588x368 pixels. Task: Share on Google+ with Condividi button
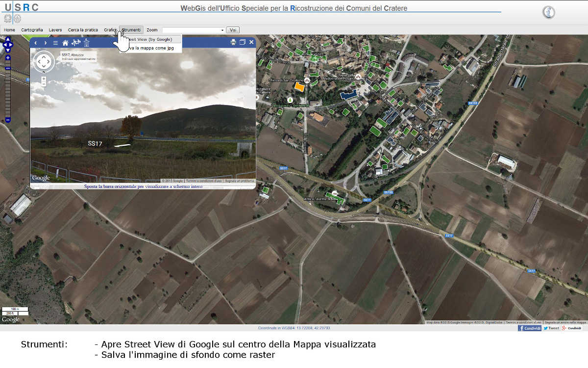(572, 328)
